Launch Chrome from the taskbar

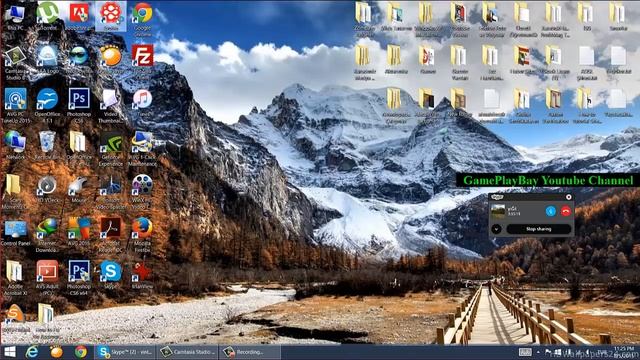tap(80, 352)
